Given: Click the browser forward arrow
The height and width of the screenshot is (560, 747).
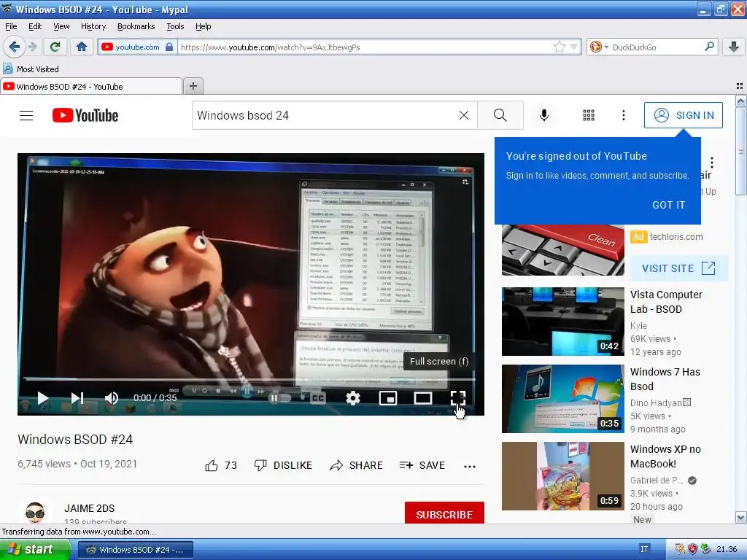Looking at the screenshot, I should point(33,47).
